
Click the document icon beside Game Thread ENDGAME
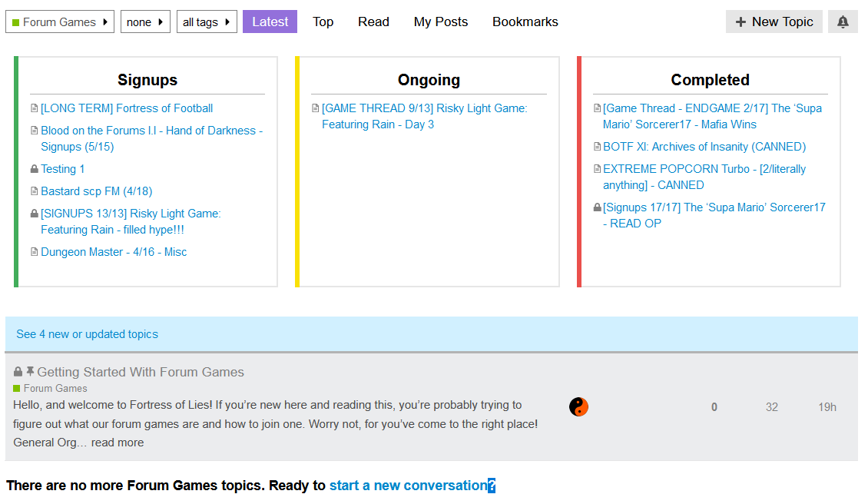click(x=597, y=108)
